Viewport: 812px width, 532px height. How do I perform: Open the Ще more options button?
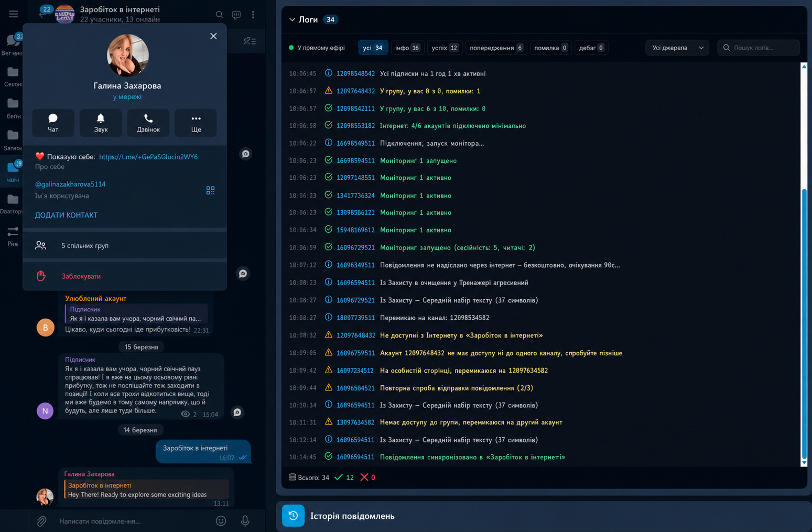[x=196, y=123]
